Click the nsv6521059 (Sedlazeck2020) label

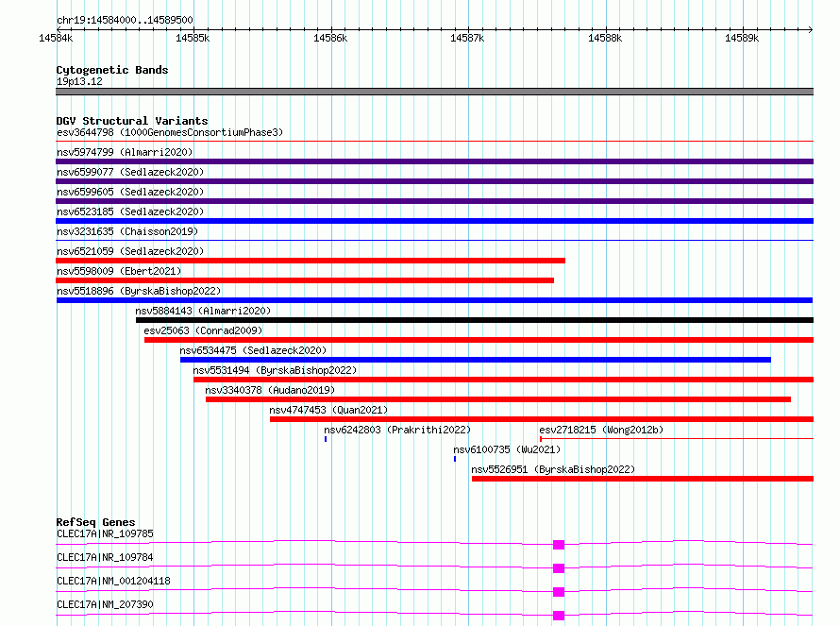click(x=130, y=251)
